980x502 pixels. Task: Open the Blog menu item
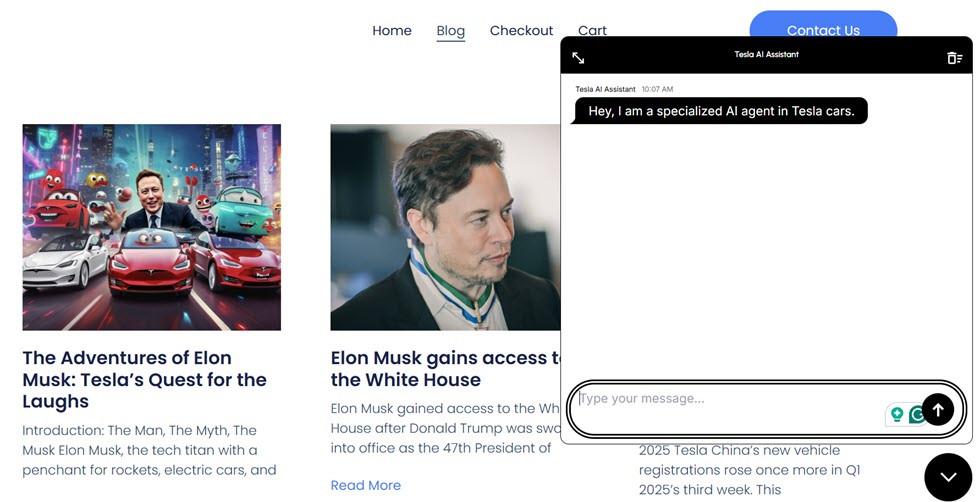tap(451, 31)
